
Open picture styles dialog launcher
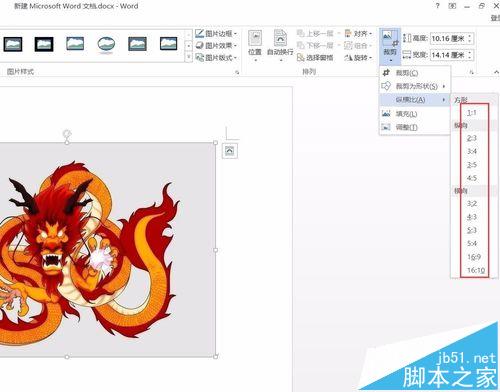coord(237,72)
